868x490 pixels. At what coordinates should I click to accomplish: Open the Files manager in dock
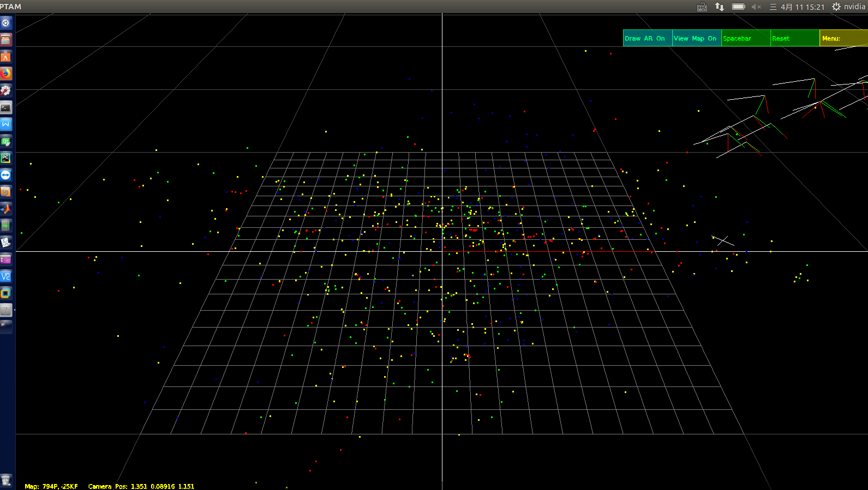pos(5,40)
